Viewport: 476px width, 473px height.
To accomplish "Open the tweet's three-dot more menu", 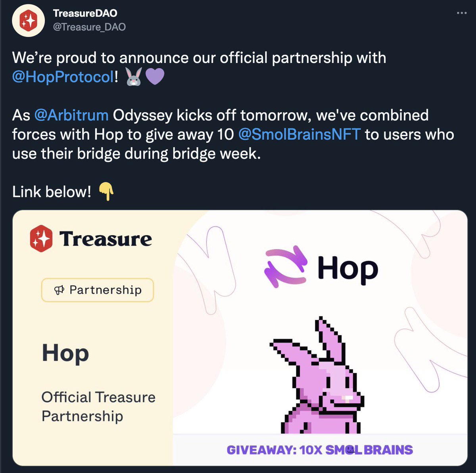I will coord(462,13).
